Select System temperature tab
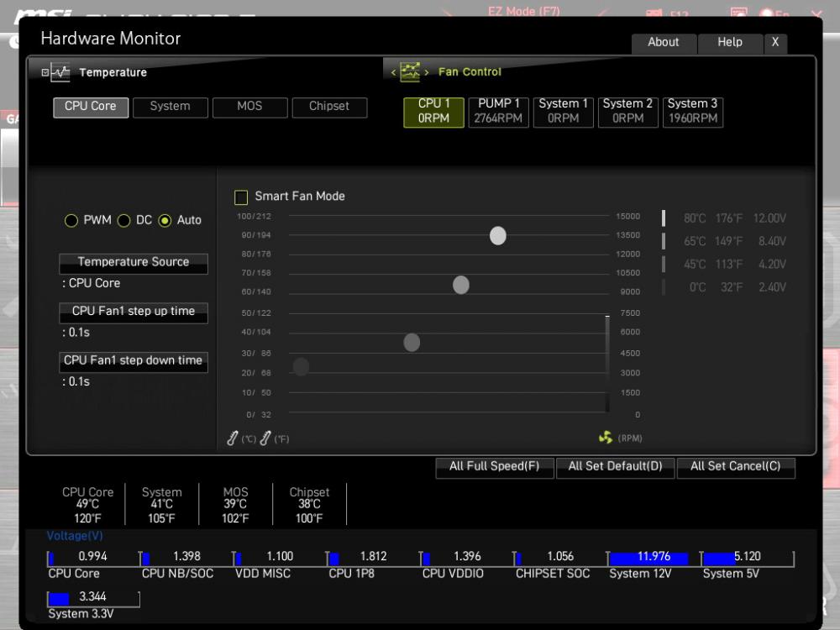Screen dimensions: 840x630 coord(171,108)
